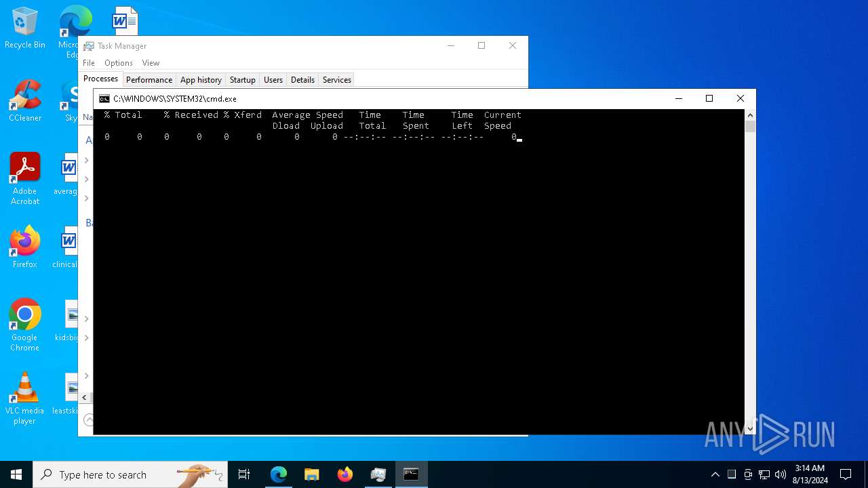Image resolution: width=868 pixels, height=488 pixels.
Task: Open the View menu in Task Manager
Action: (151, 63)
